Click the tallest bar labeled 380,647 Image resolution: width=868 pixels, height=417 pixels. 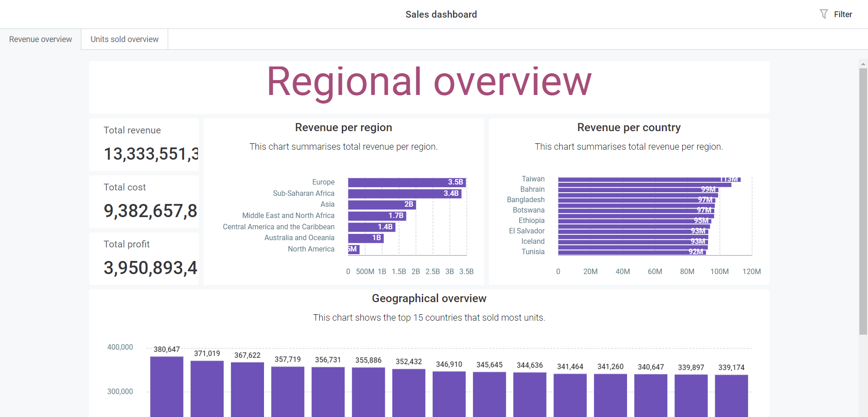coord(166,389)
